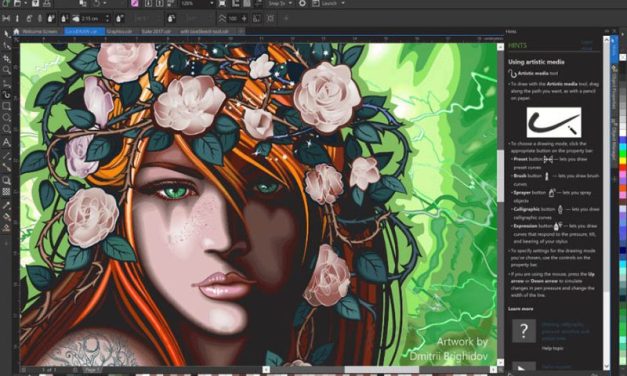Screen dimensions: 627x376
Task: Toggle pen bearing button on property bar
Action: point(171,18)
